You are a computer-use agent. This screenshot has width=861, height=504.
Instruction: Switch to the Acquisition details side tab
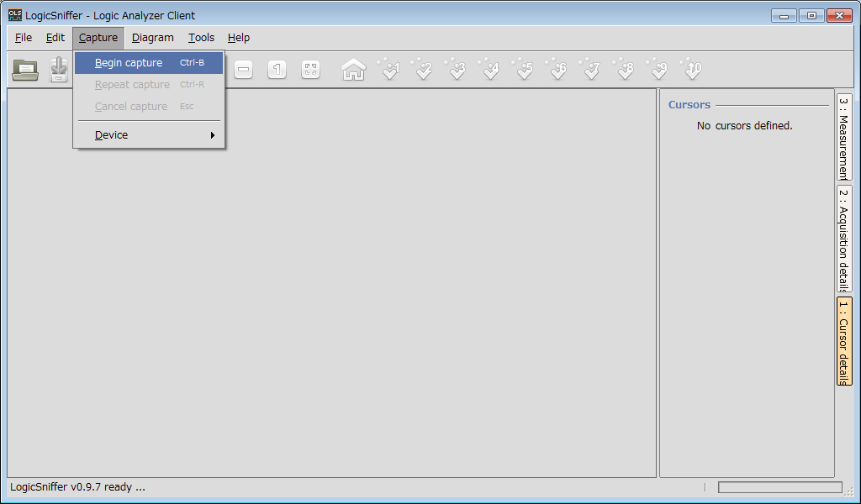tap(844, 239)
